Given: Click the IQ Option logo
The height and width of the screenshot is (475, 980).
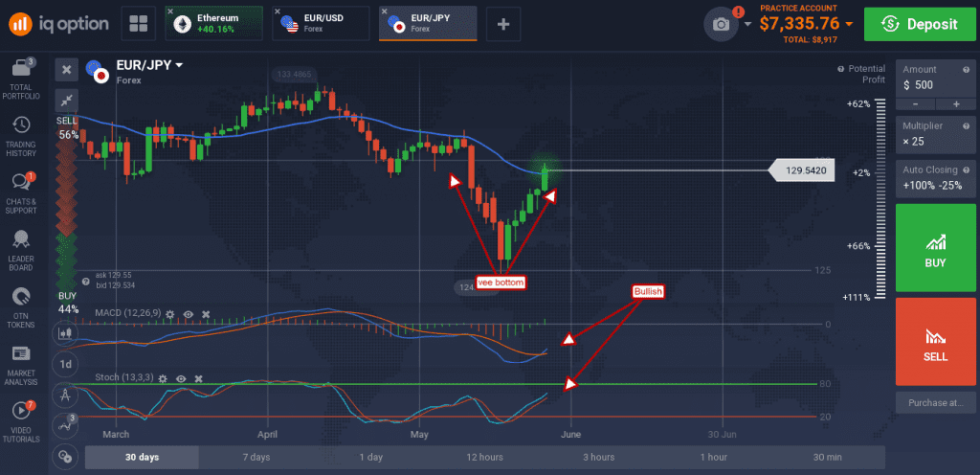Looking at the screenshot, I should pos(58,24).
